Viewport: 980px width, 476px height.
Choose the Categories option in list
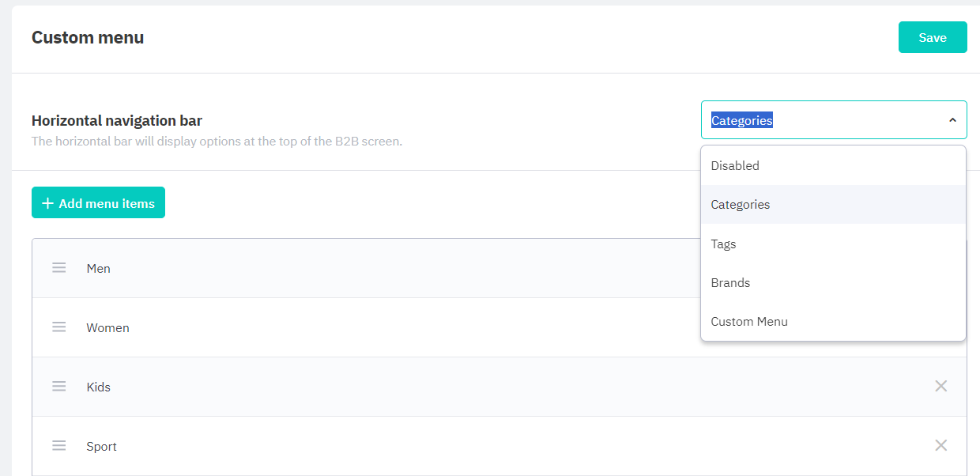point(741,205)
